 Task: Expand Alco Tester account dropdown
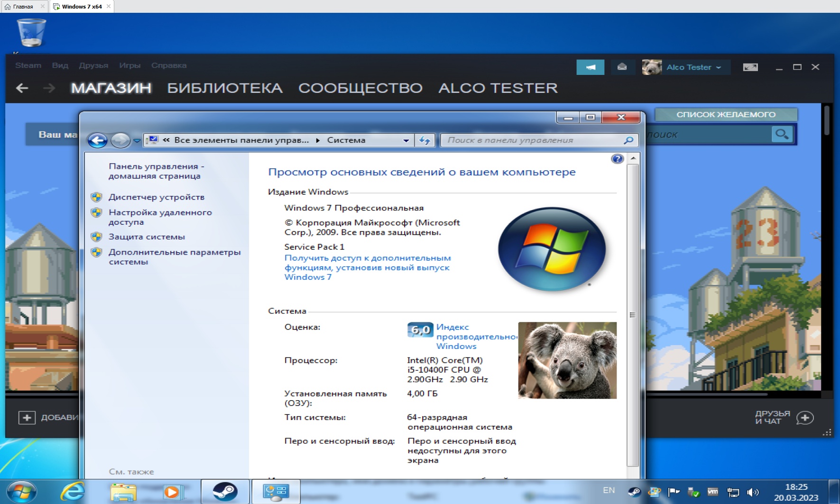[x=694, y=67]
